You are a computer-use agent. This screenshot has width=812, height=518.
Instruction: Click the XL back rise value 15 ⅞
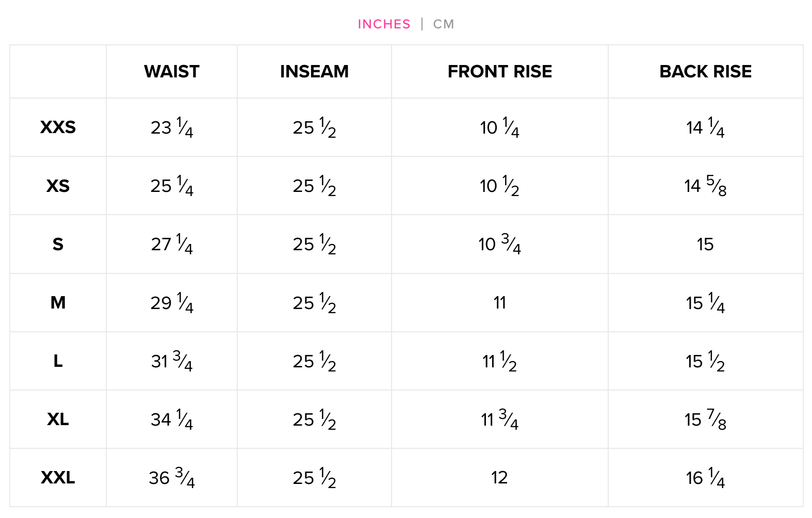705,419
